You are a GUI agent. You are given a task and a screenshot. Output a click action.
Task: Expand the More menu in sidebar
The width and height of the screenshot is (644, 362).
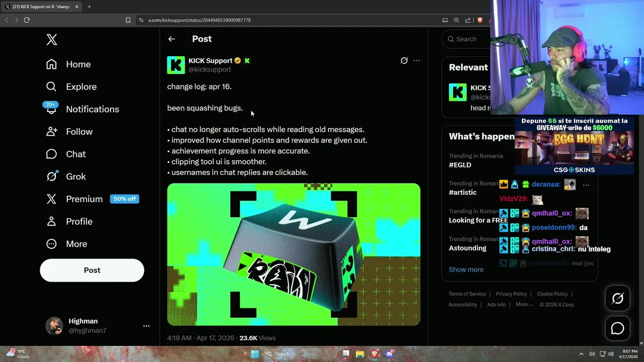(x=66, y=244)
